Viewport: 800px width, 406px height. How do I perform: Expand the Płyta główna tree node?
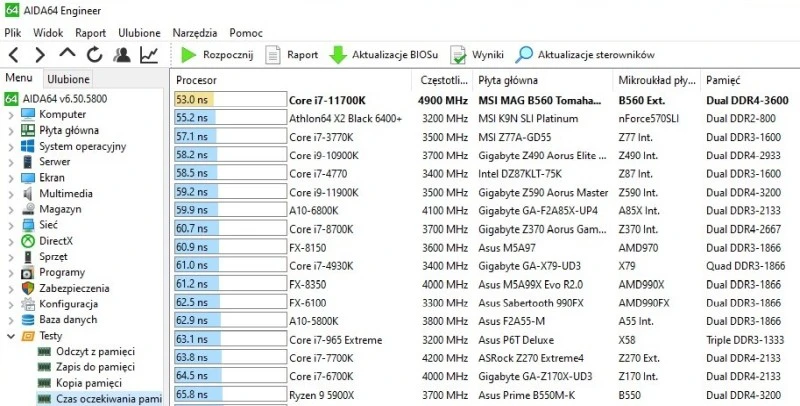pyautogui.click(x=11, y=130)
